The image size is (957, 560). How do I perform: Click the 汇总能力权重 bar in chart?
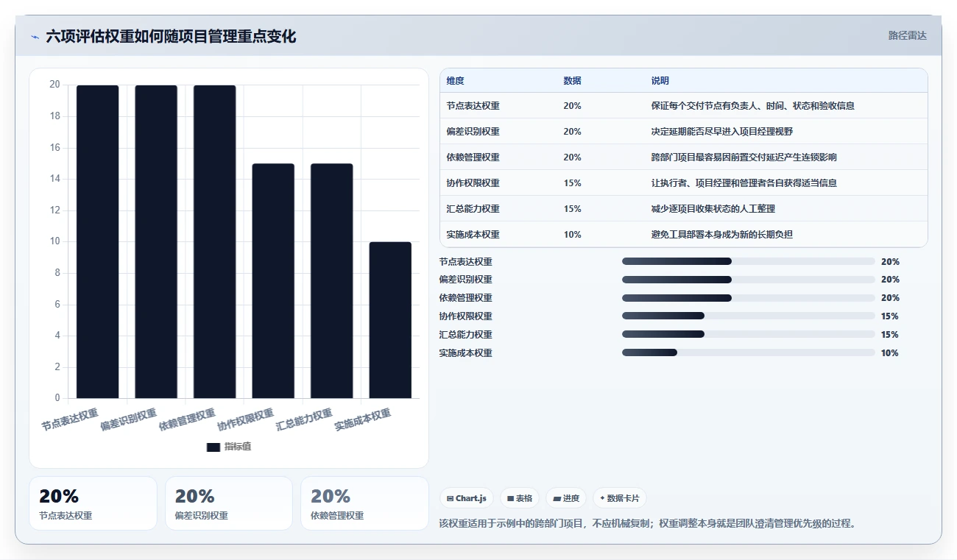coord(331,281)
